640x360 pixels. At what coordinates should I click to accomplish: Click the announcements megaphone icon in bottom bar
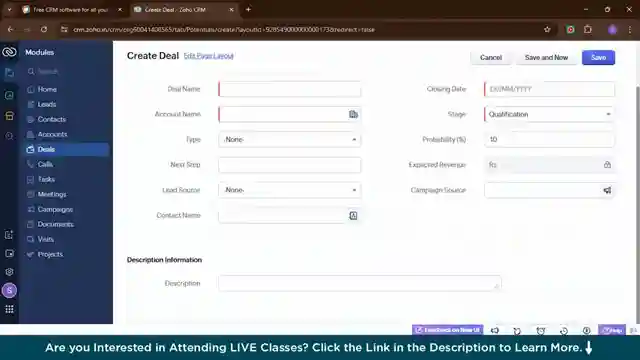click(x=495, y=330)
